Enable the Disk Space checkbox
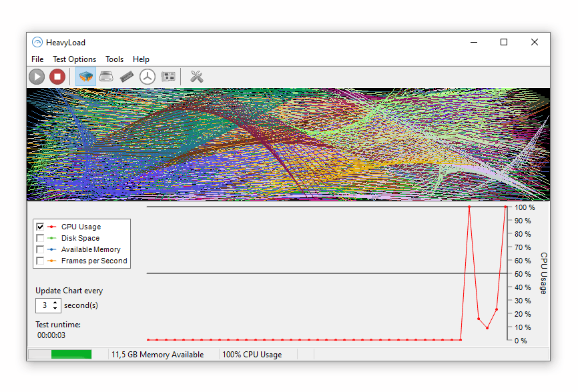Screen dimensions: 578x392 (40, 238)
